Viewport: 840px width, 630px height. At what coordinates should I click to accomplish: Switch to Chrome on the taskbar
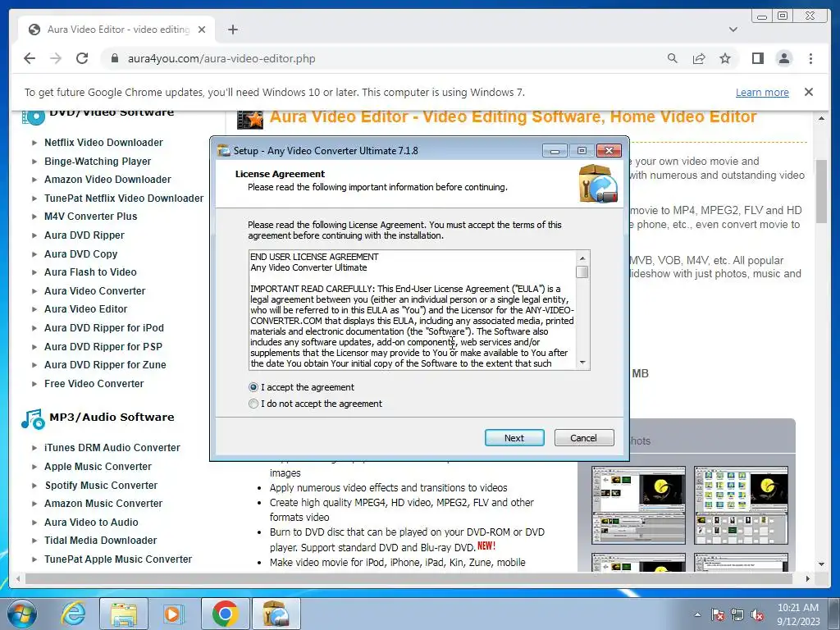(225, 614)
